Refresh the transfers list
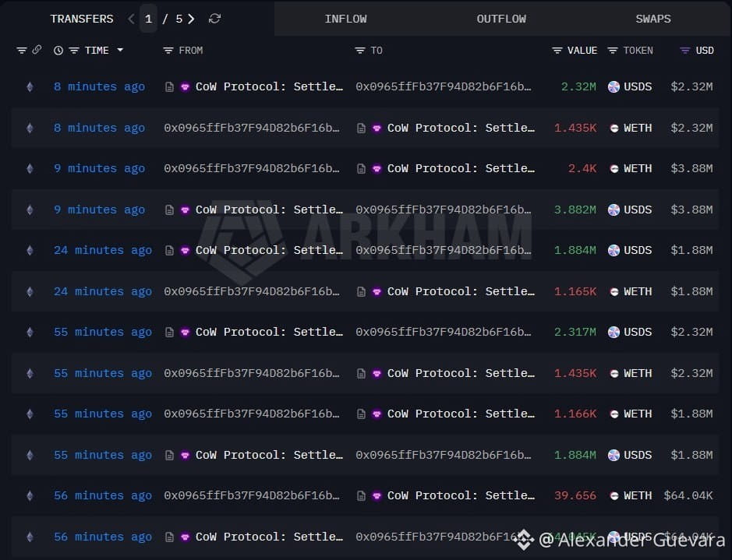Image resolution: width=732 pixels, height=560 pixels. coord(214,19)
